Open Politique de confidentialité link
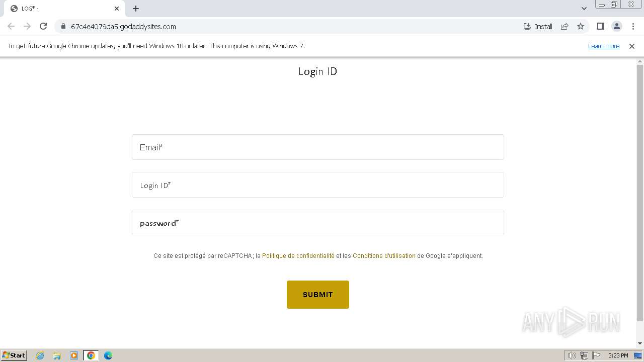The width and height of the screenshot is (644, 362). (x=298, y=256)
